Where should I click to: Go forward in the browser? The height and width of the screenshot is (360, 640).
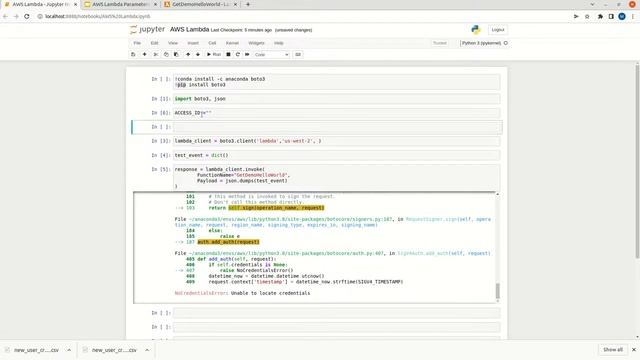pyautogui.click(x=16, y=16)
